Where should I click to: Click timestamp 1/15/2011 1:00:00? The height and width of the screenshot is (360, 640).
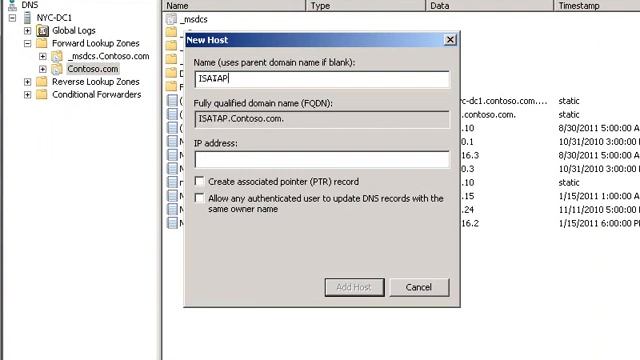(599, 196)
